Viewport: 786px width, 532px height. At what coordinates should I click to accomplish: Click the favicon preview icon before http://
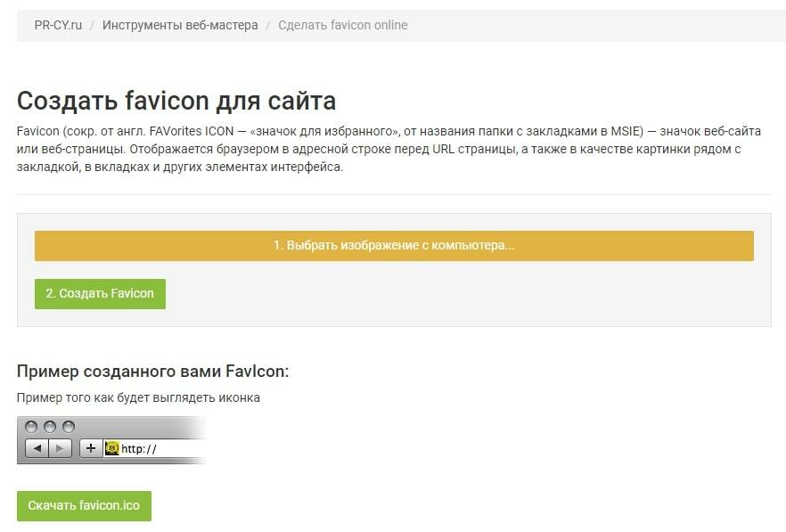coord(111,447)
